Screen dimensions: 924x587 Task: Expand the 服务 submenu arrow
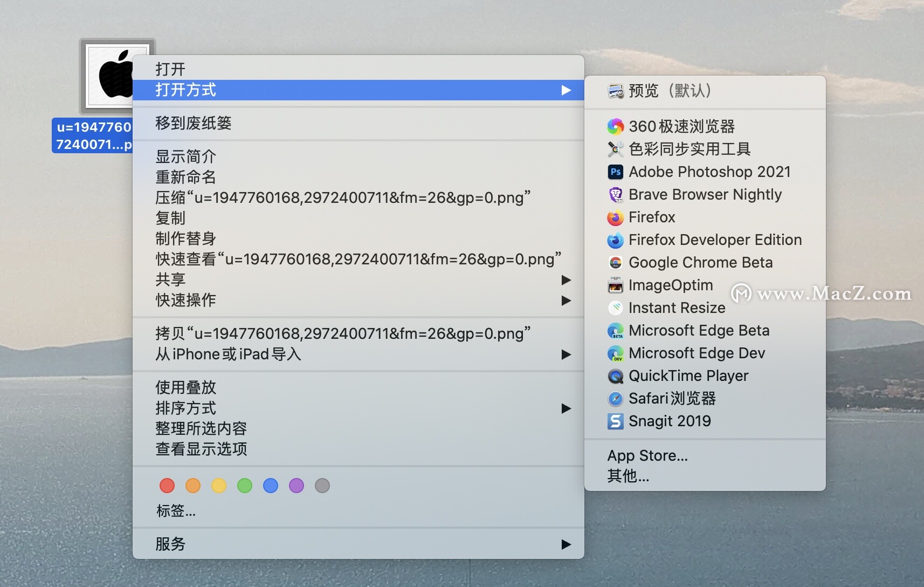pyautogui.click(x=566, y=544)
